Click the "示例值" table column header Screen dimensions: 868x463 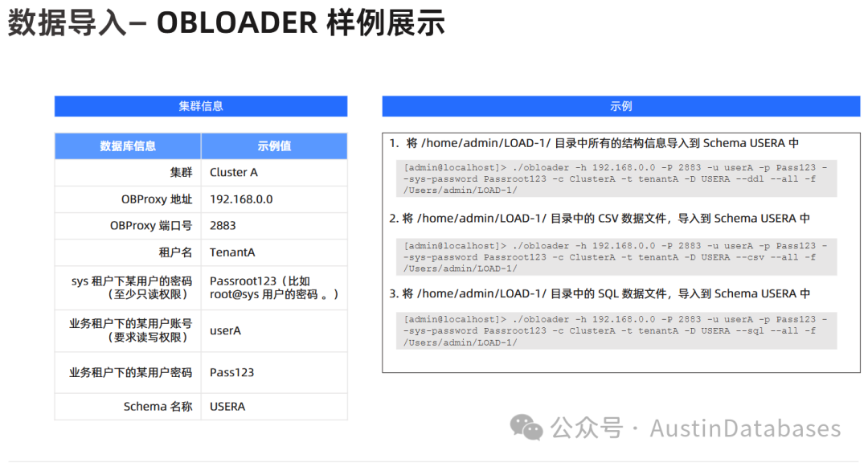pos(274,146)
